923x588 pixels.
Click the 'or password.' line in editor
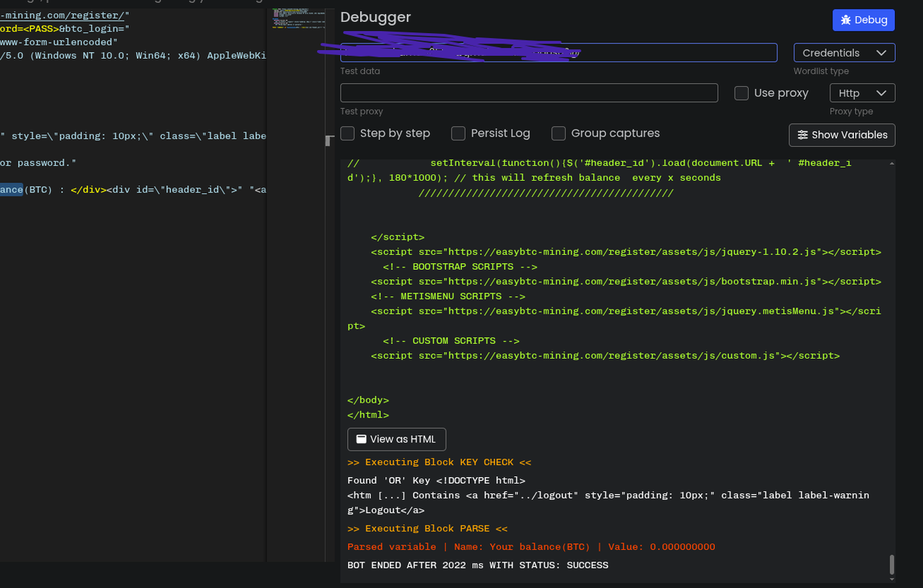pos(38,162)
